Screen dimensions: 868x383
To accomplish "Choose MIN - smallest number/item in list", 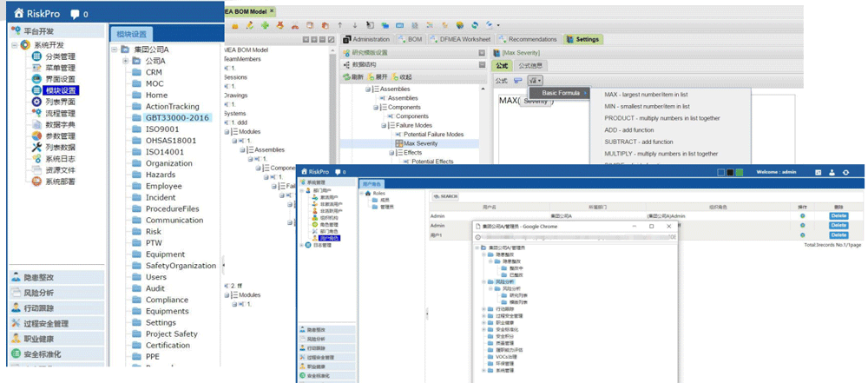I will [648, 107].
